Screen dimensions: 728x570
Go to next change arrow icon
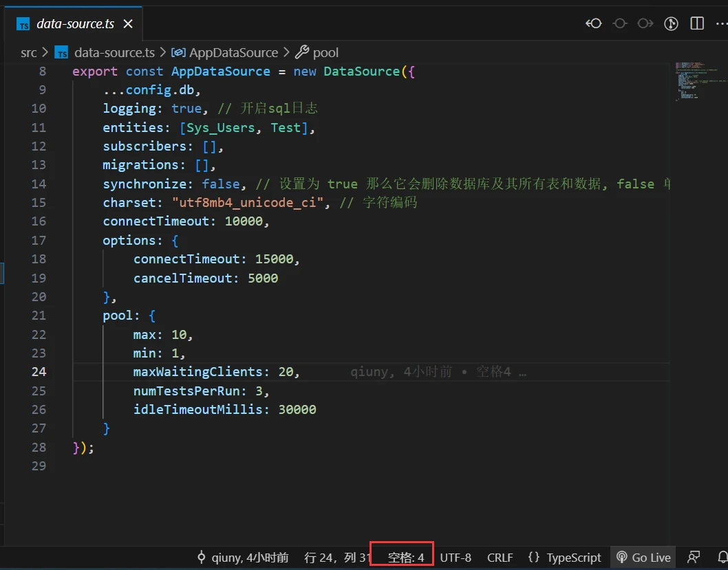(x=645, y=23)
